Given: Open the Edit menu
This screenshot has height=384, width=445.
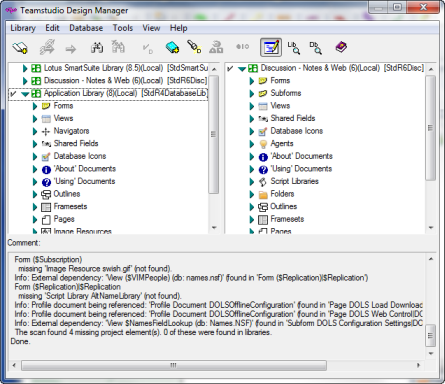Looking at the screenshot, I should [x=52, y=28].
